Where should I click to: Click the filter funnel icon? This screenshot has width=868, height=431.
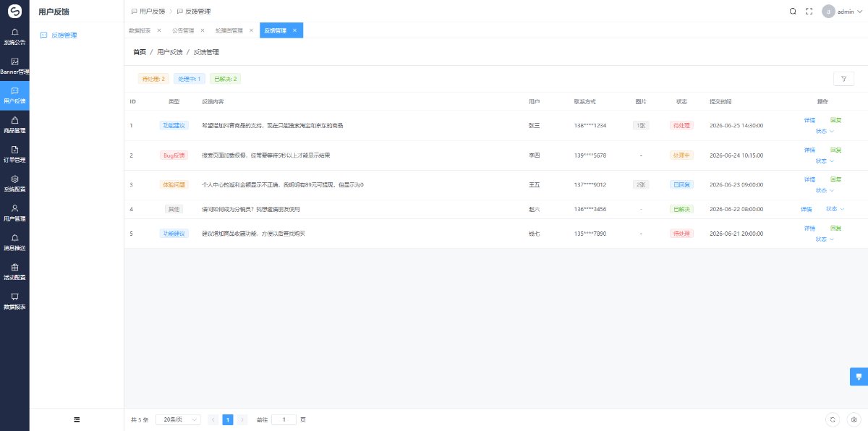pyautogui.click(x=843, y=79)
